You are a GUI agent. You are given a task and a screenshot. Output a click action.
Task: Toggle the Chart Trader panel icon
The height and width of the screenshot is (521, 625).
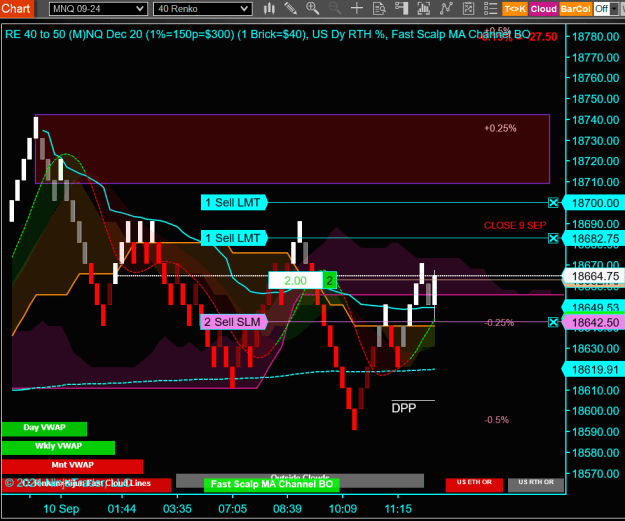[401, 8]
